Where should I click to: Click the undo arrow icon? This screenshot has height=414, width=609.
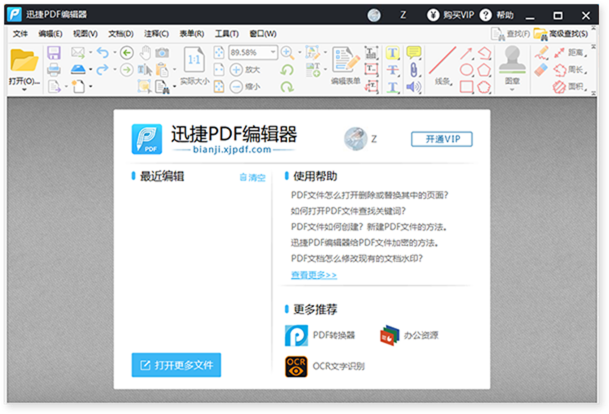tap(103, 52)
